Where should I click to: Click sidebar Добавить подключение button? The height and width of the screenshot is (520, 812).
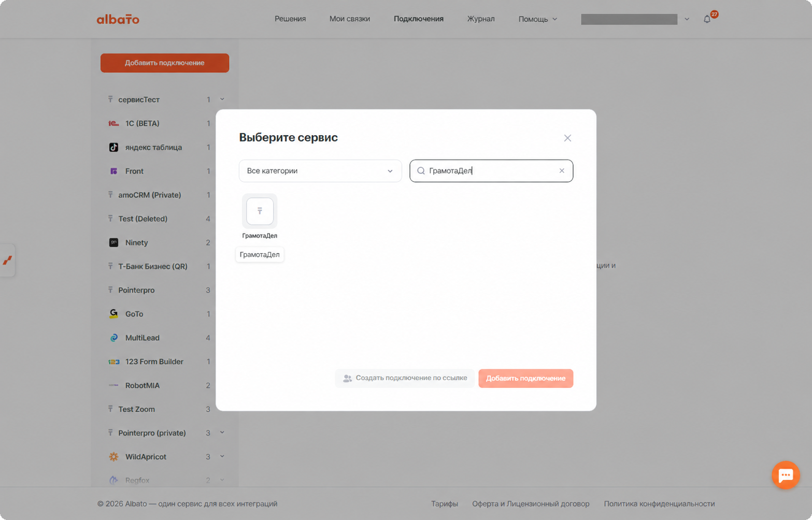click(165, 63)
